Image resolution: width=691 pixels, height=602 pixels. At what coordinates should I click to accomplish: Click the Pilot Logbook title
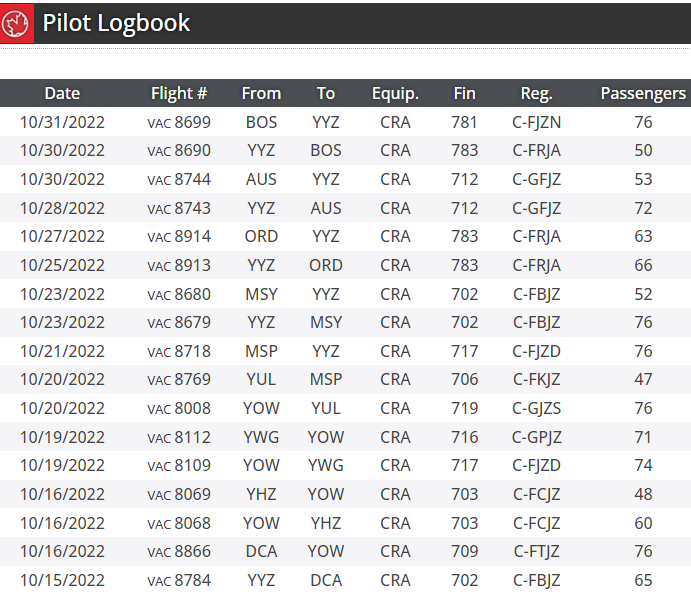pyautogui.click(x=116, y=24)
